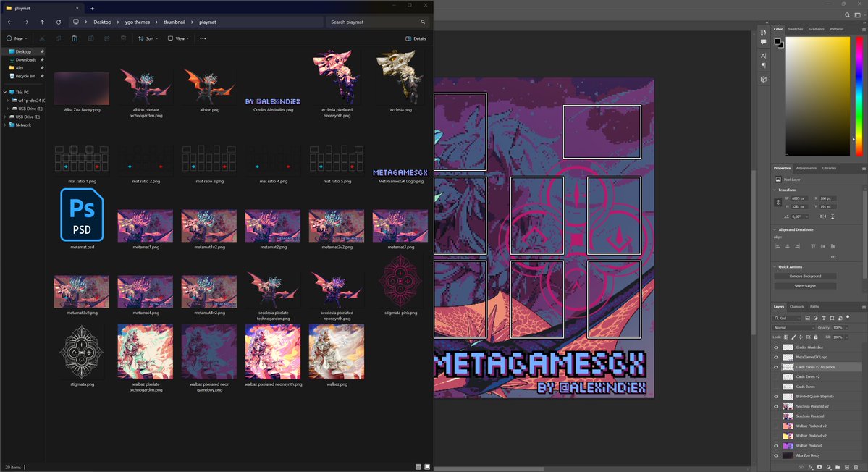
Task: Delete the selected layer via trash icon
Action: click(856, 468)
